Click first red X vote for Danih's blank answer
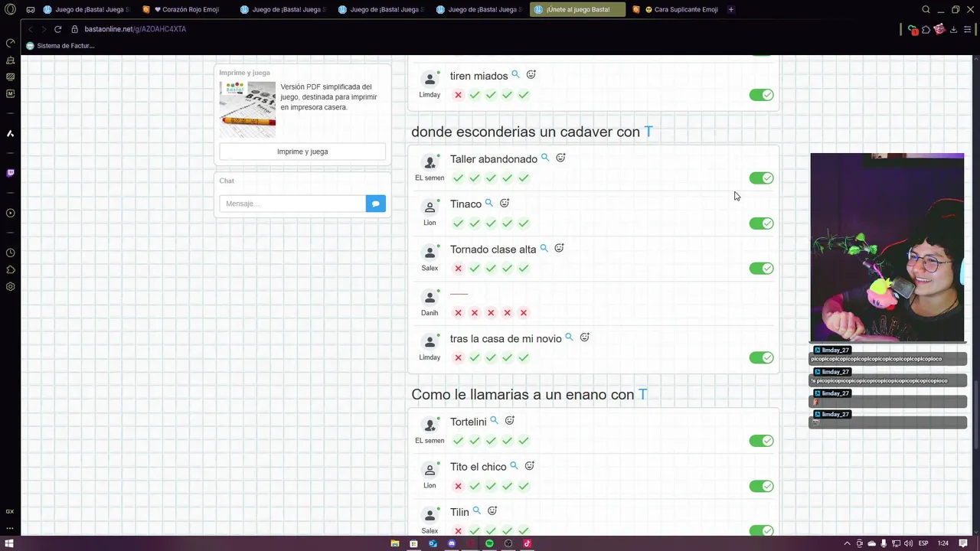The width and height of the screenshot is (980, 551). click(458, 313)
